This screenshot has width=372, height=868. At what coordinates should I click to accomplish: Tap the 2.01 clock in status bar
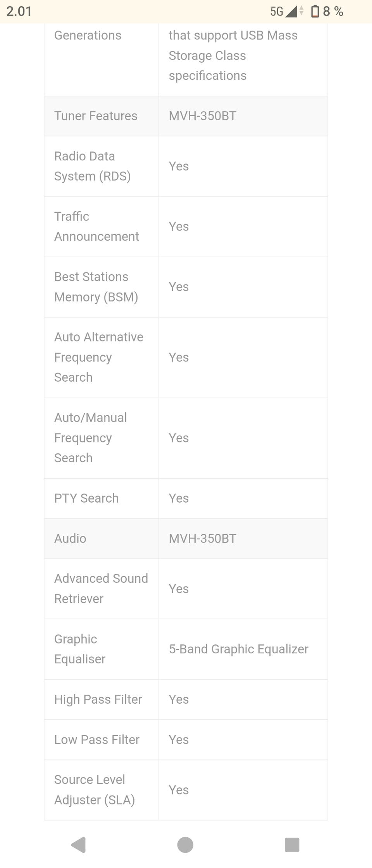pos(19,11)
